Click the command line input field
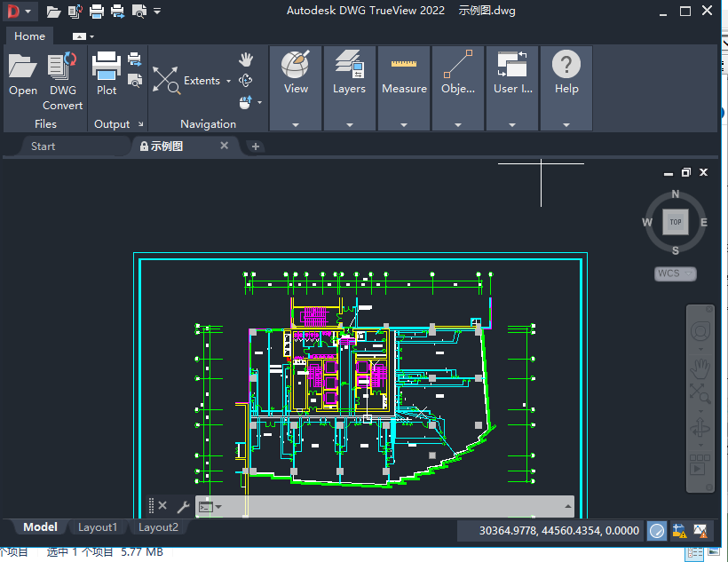Viewport: 728px width, 562px height. point(392,507)
